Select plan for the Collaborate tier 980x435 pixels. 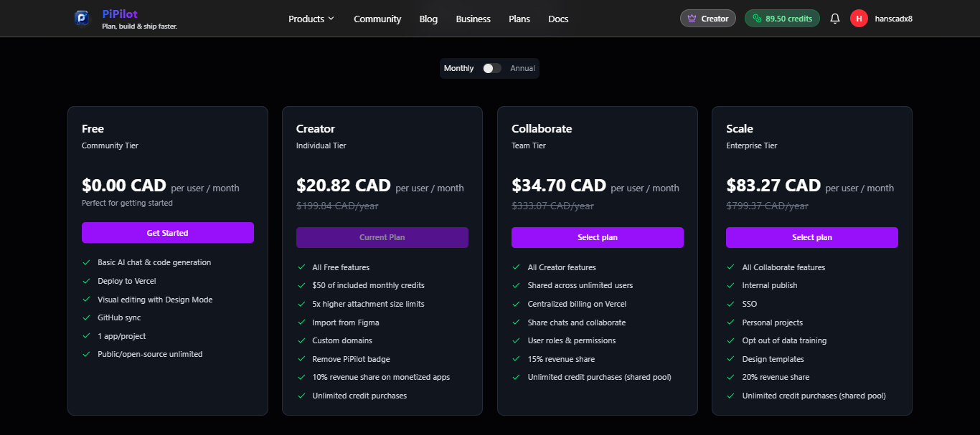pos(597,237)
